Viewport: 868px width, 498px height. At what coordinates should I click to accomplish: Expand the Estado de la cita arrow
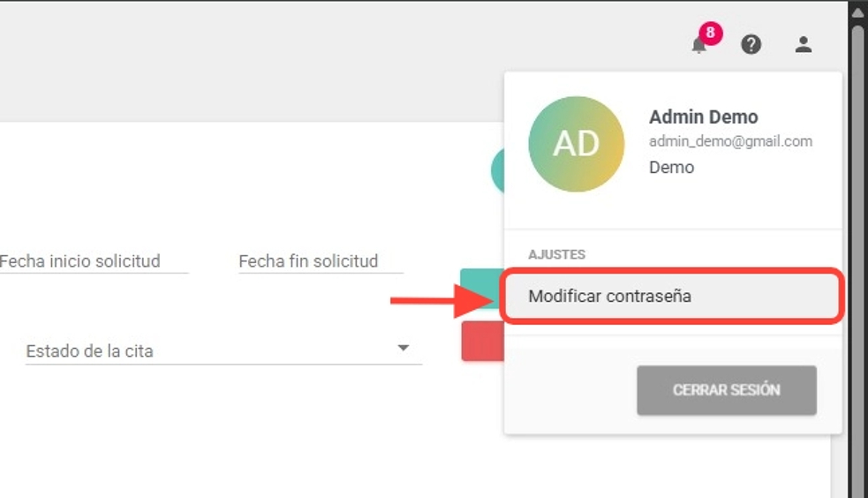pyautogui.click(x=404, y=349)
